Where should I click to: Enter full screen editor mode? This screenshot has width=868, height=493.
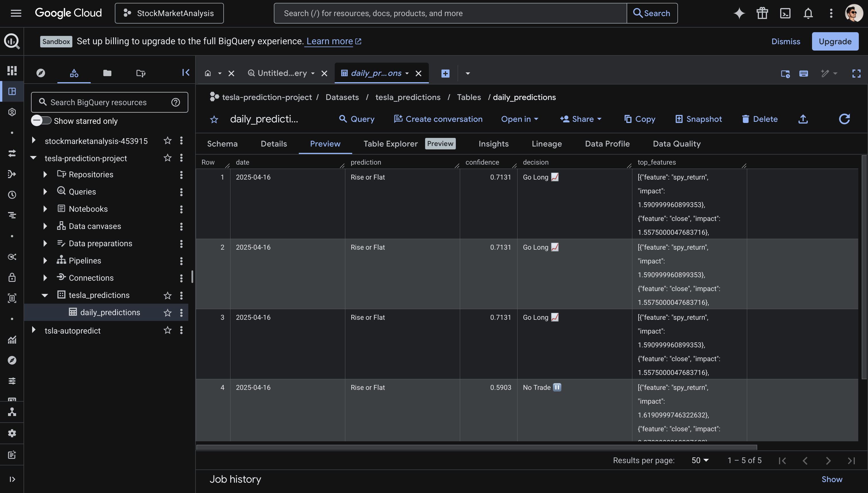click(857, 74)
